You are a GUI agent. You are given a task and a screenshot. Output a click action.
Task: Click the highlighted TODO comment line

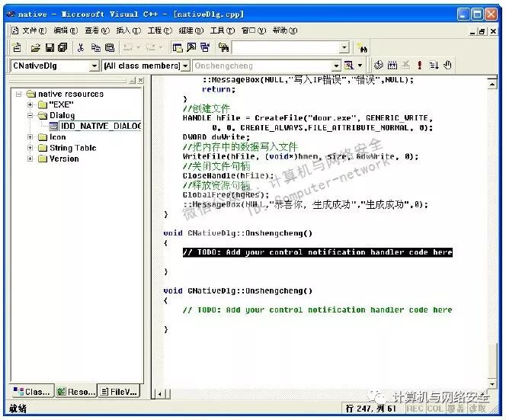click(318, 252)
